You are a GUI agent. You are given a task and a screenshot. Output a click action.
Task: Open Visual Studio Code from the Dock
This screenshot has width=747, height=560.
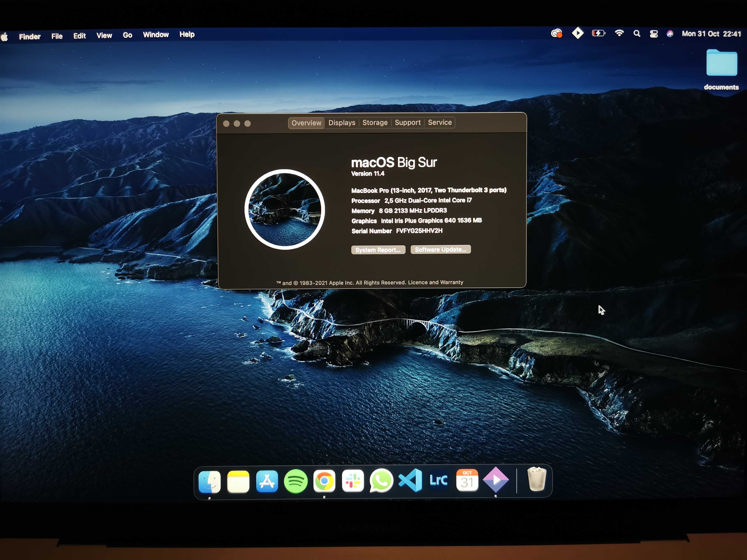410,480
